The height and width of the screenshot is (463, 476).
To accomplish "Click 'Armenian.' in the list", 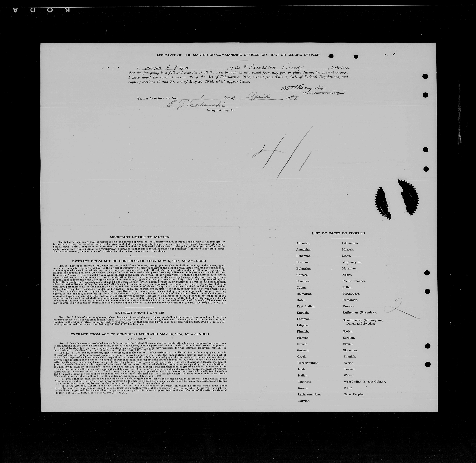I will (304, 249).
